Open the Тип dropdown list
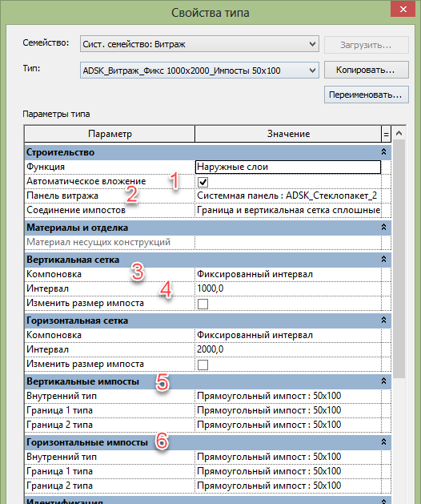 [x=312, y=70]
